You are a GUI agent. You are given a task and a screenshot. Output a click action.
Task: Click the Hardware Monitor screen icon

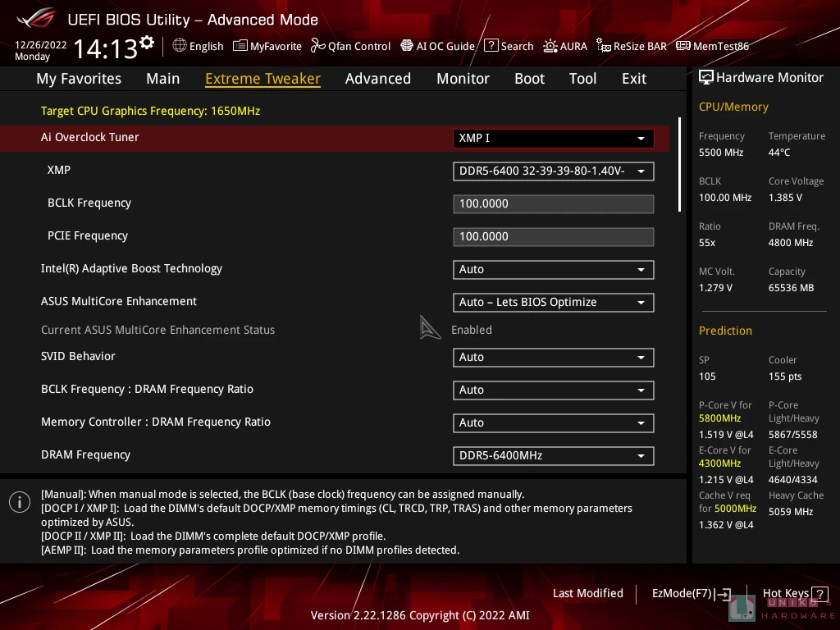point(706,78)
